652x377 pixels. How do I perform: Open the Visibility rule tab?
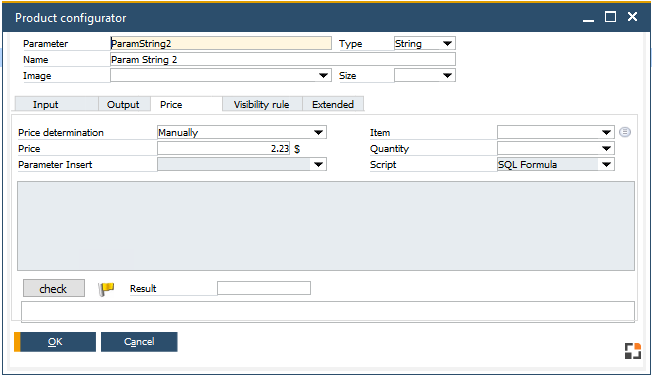pyautogui.click(x=262, y=104)
